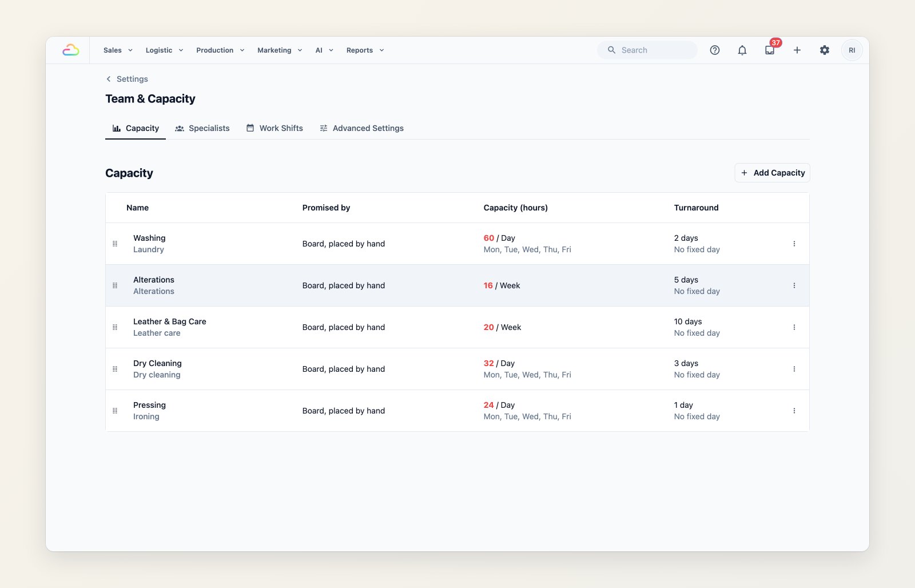The height and width of the screenshot is (588, 915).
Task: Click the Dry Cleaning name
Action: [x=157, y=363]
